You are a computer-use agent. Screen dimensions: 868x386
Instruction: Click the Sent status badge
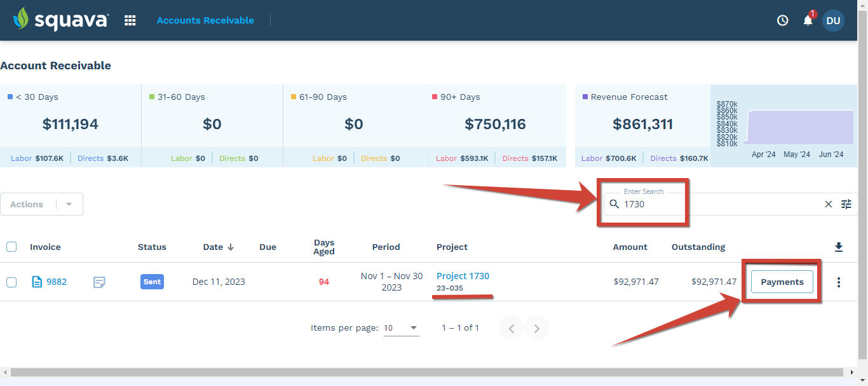pyautogui.click(x=152, y=282)
